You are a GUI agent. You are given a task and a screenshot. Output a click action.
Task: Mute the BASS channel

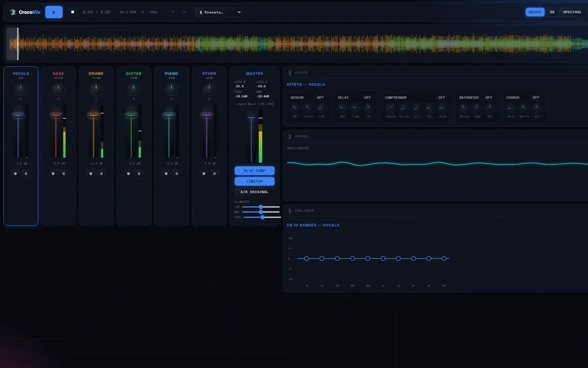pyautogui.click(x=53, y=174)
